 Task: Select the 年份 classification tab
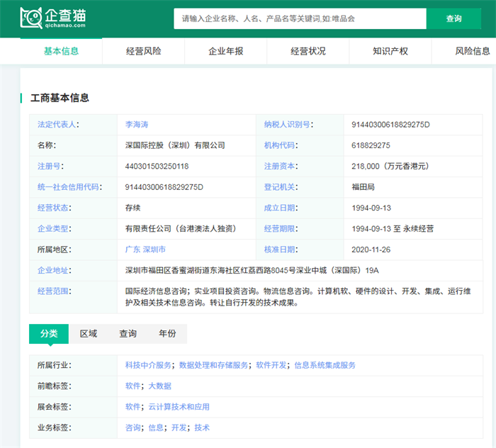click(x=168, y=334)
